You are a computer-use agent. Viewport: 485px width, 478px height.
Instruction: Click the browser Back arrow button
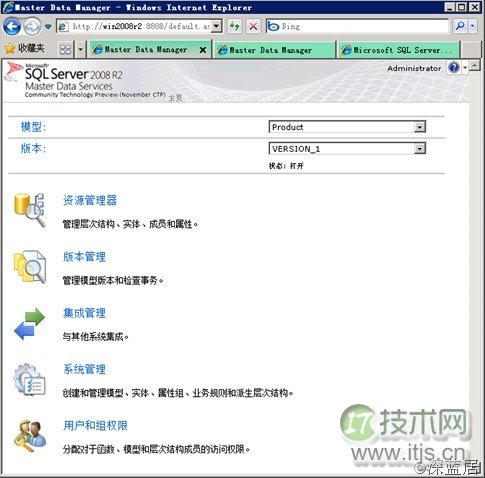point(12,26)
